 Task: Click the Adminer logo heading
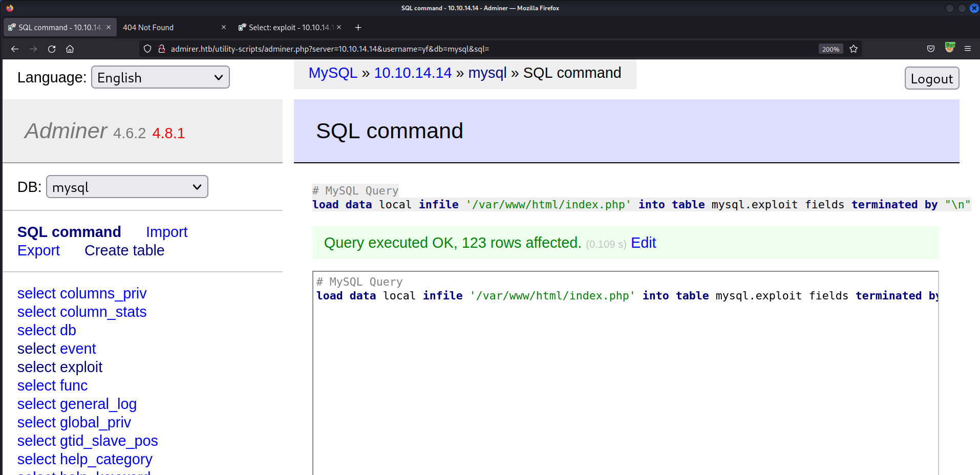[66, 131]
